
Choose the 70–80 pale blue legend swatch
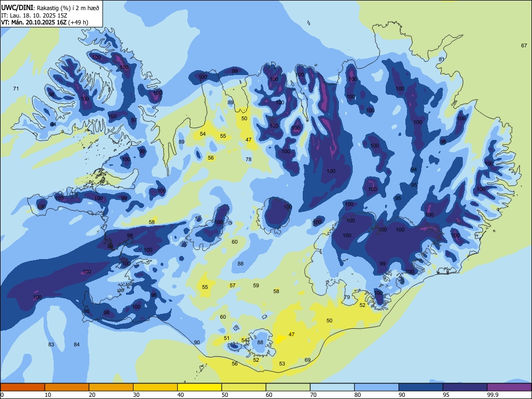(332, 387)
